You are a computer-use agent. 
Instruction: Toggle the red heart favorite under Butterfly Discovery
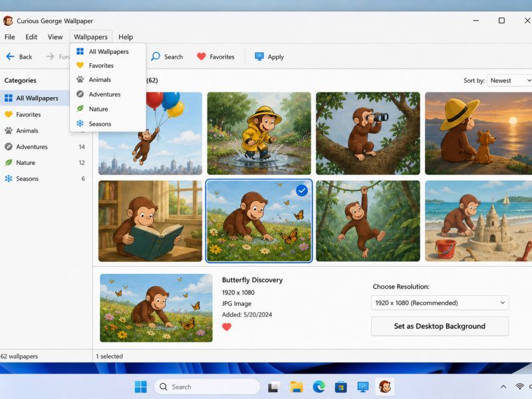(x=227, y=327)
